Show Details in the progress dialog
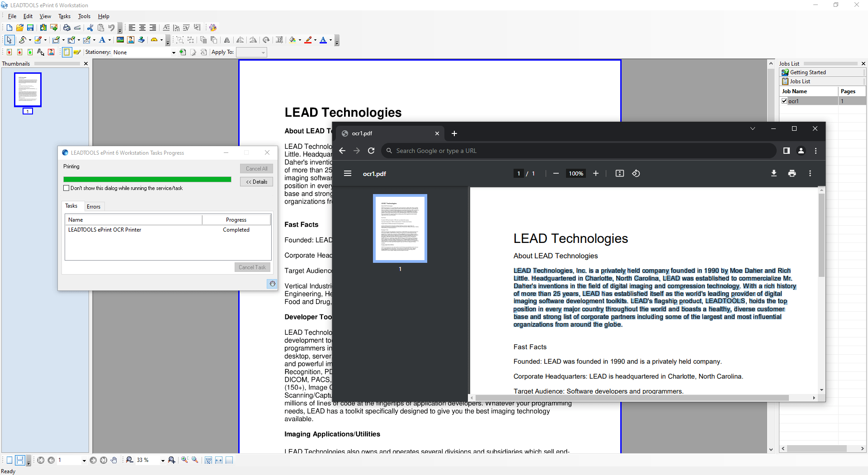The width and height of the screenshot is (868, 475). tap(256, 182)
